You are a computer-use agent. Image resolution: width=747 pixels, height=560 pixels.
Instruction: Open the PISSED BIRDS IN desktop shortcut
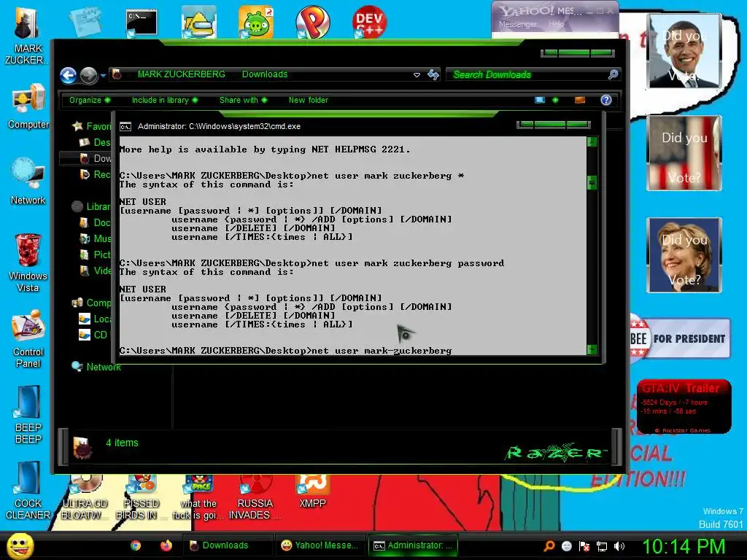tap(141, 497)
